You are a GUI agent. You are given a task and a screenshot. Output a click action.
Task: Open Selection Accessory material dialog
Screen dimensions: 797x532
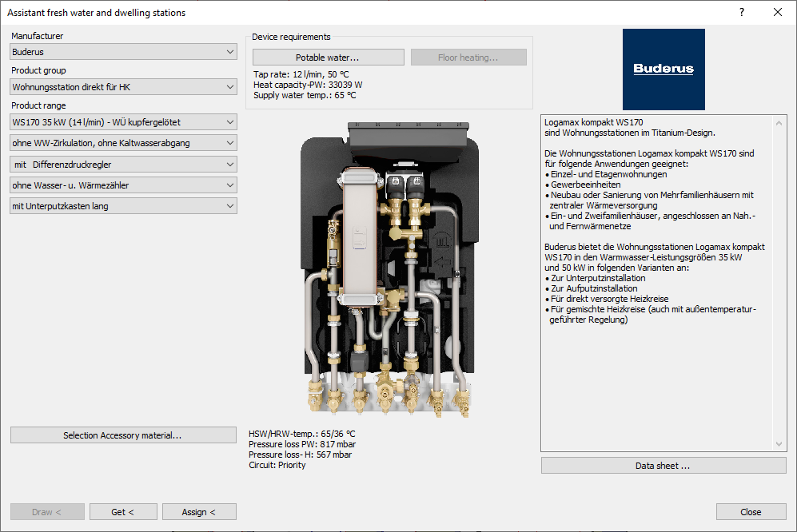[123, 435]
